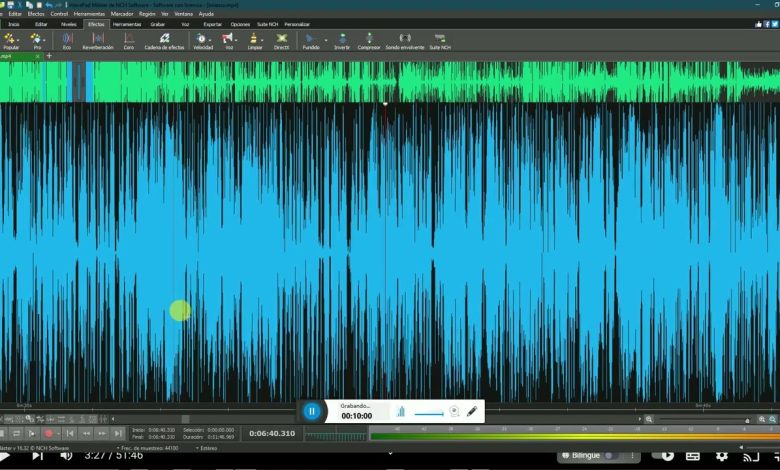Click the pencil icon in recorder widget
780x470 pixels.
(471, 411)
